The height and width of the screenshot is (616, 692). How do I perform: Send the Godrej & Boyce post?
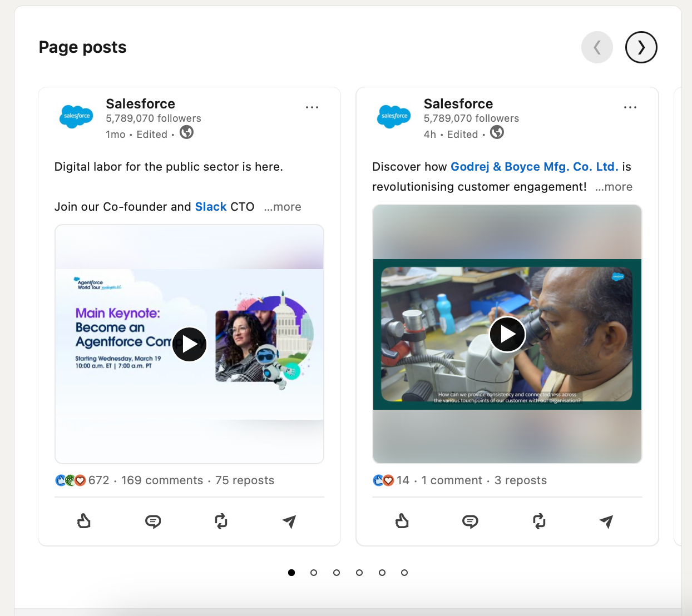pyautogui.click(x=606, y=521)
